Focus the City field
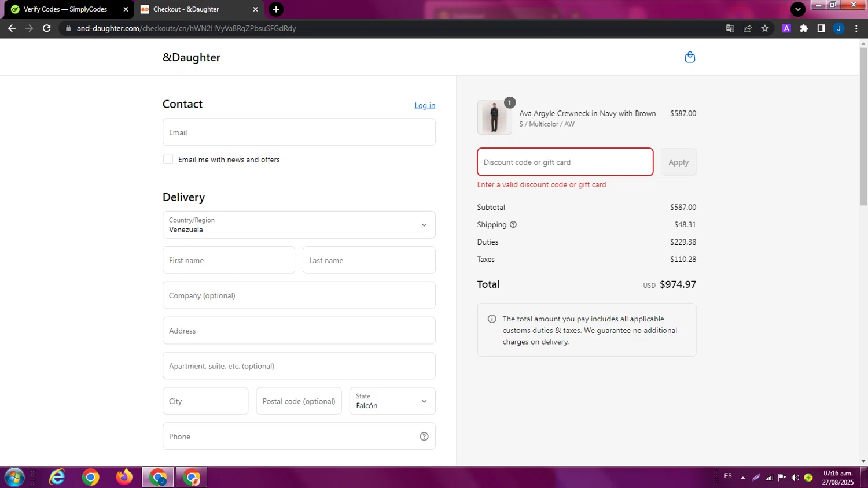This screenshot has width=868, height=488. tap(205, 401)
